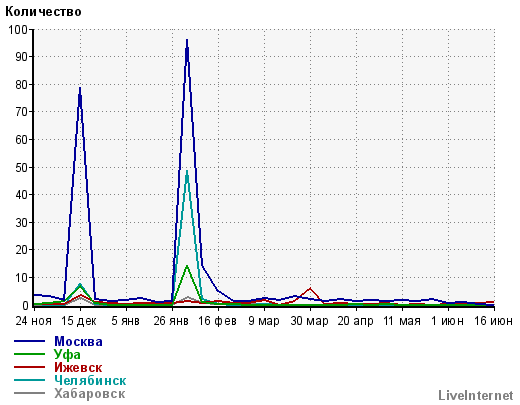Click the Челябинск legend label
Viewport: 520px width, 405px height.
coord(90,380)
